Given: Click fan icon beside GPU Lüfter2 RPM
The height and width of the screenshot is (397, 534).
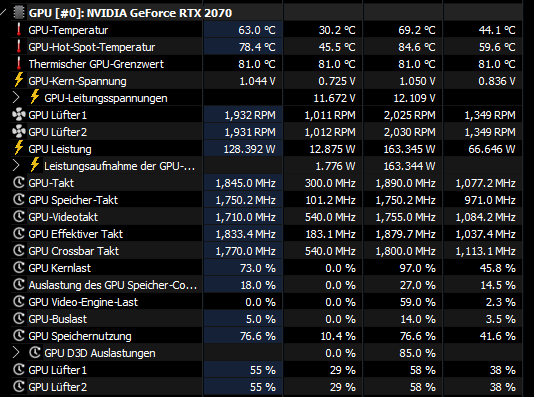Looking at the screenshot, I should click(19, 132).
